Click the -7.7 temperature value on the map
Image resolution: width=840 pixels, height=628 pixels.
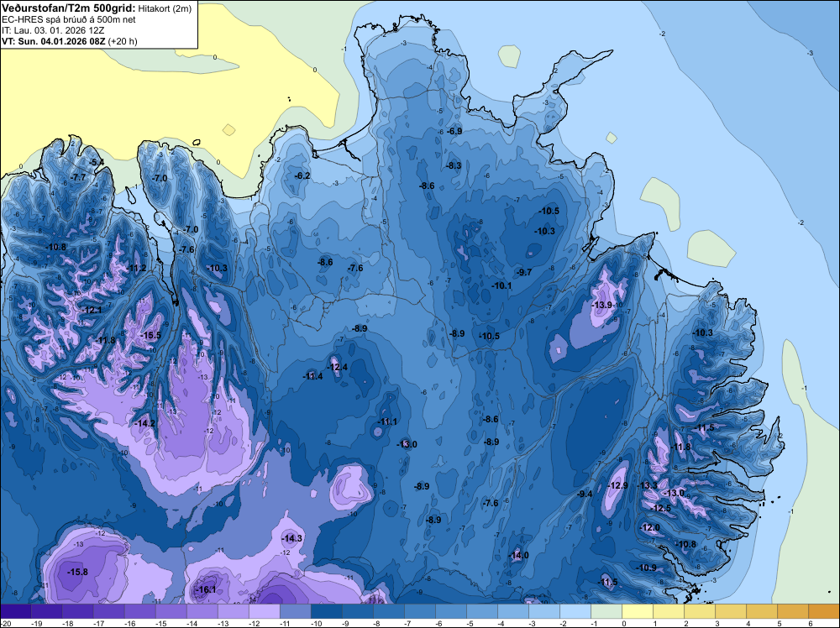click(78, 177)
